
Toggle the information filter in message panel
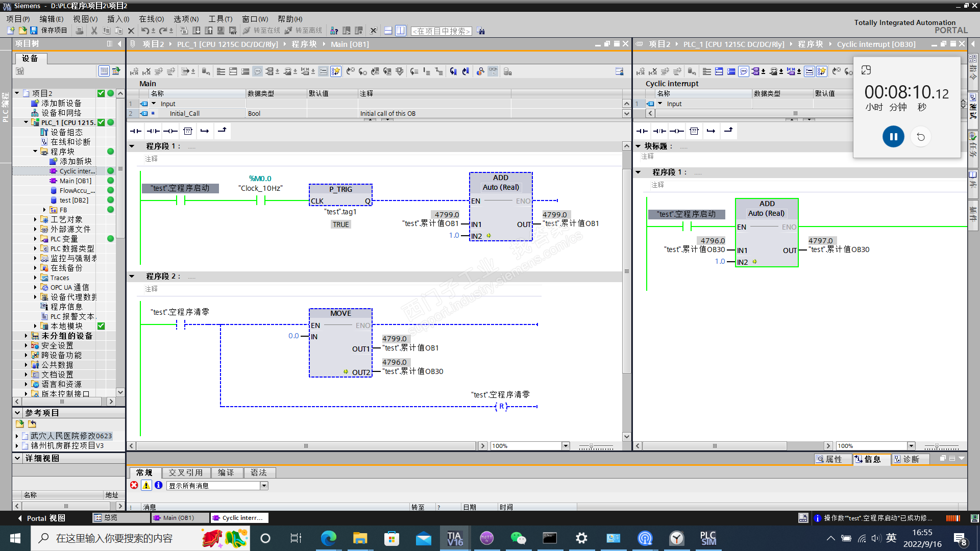click(159, 485)
